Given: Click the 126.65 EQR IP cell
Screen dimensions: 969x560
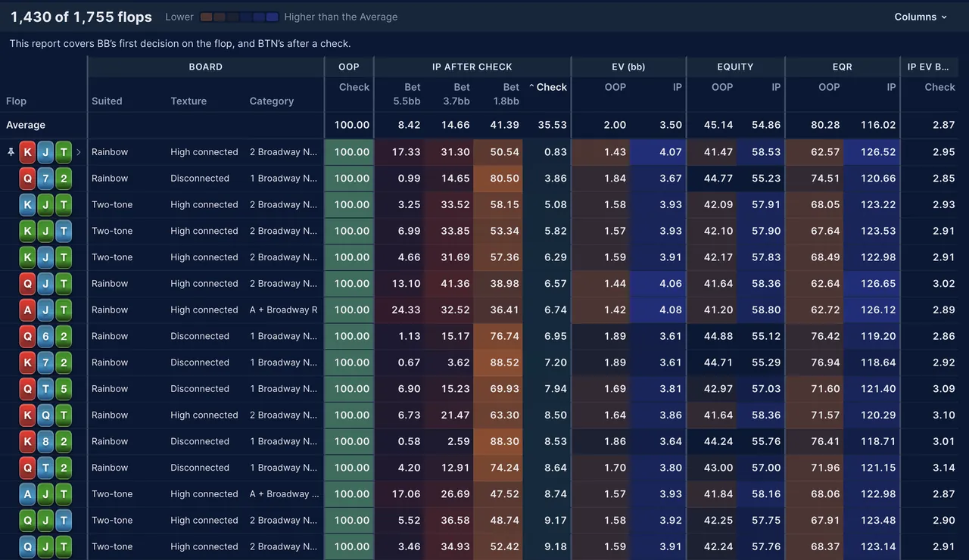Looking at the screenshot, I should tap(871, 284).
